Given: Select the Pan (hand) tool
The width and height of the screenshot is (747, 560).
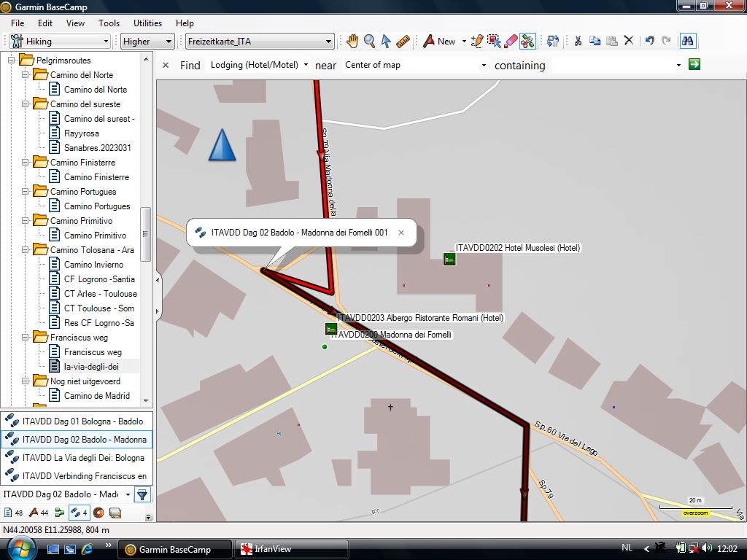Looking at the screenshot, I should point(352,42).
